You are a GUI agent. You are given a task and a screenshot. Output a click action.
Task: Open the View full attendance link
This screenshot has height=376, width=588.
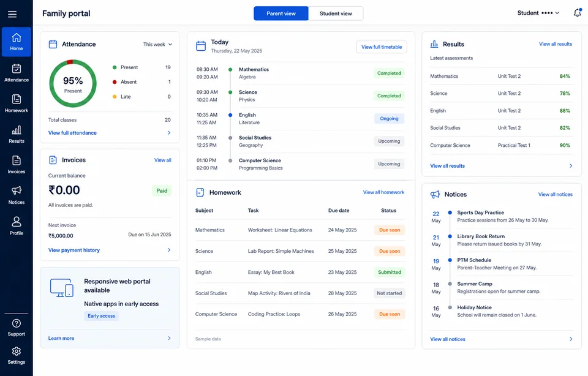tap(72, 133)
